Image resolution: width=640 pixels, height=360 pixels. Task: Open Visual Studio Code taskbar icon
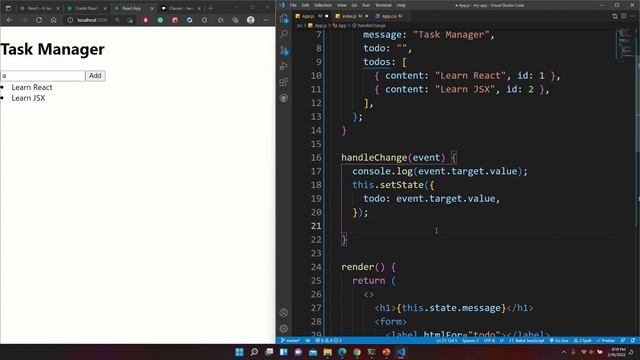tap(401, 352)
